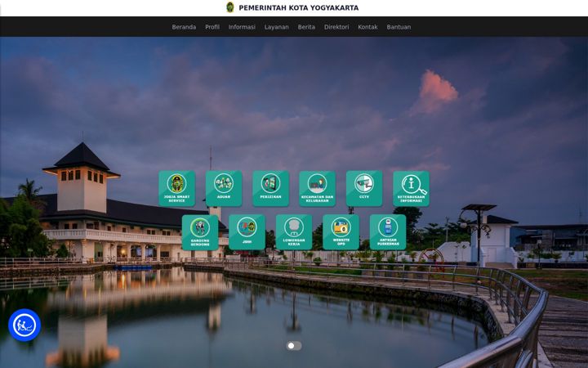The height and width of the screenshot is (368, 588).
Task: Open the Berita menu
Action: [306, 27]
